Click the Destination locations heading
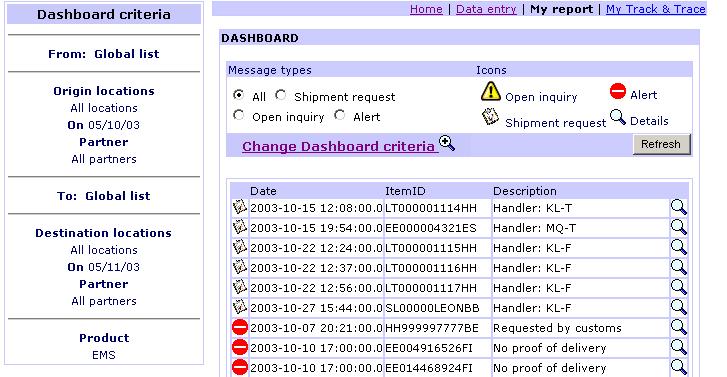 coord(103,233)
